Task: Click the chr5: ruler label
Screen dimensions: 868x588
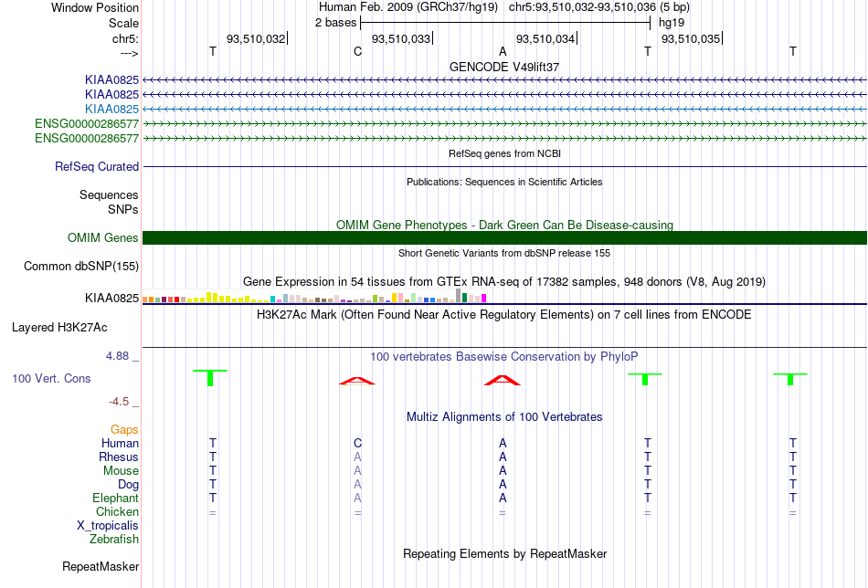Action: coord(125,38)
